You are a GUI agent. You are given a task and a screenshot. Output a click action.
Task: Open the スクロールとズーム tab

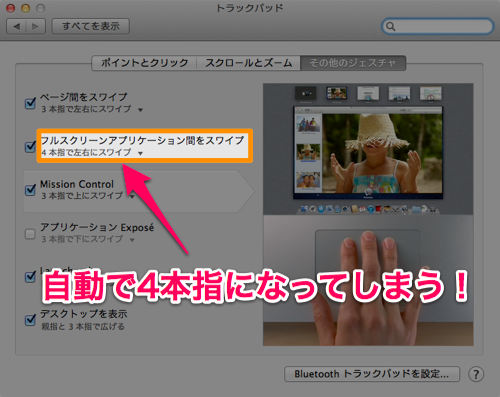click(x=249, y=63)
